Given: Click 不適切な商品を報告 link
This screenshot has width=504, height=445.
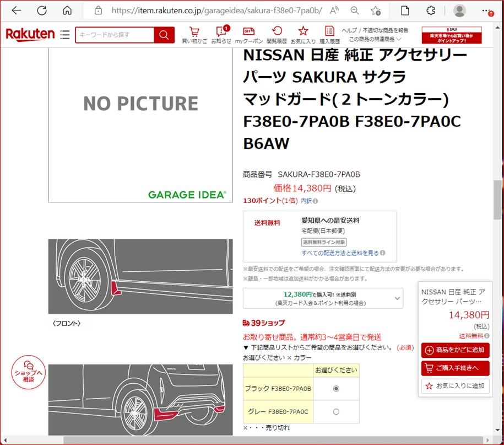Looking at the screenshot, I should point(386,30).
